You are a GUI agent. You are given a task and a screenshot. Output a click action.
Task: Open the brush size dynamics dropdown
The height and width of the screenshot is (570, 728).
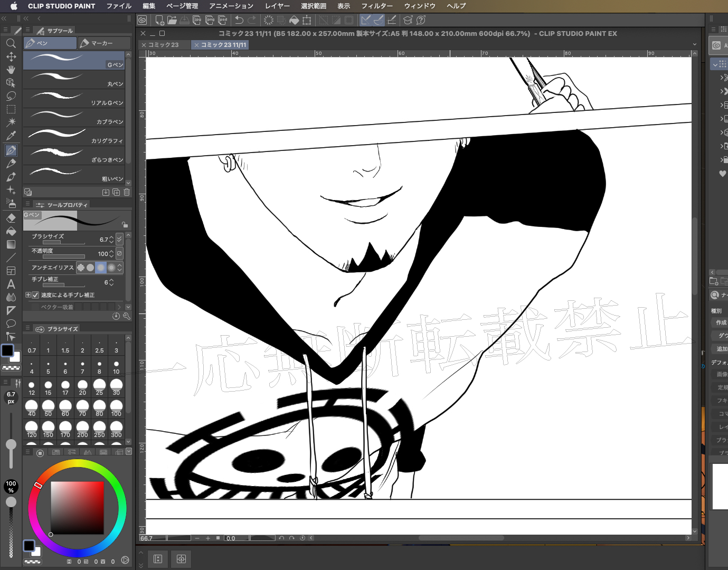pos(119,239)
